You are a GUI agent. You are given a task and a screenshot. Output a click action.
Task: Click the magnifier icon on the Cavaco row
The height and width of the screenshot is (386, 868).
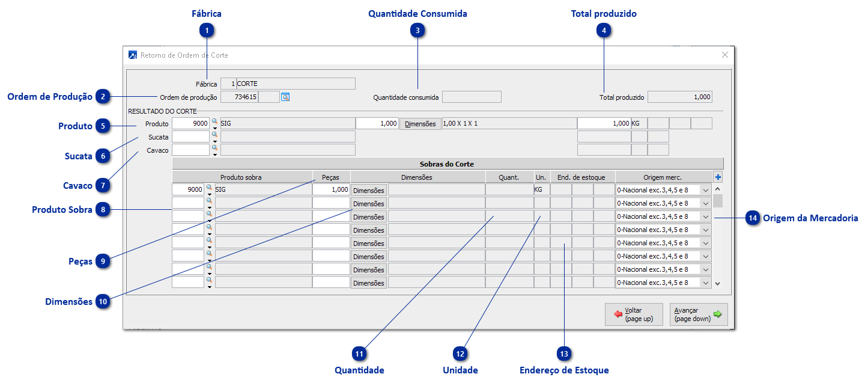point(214,148)
